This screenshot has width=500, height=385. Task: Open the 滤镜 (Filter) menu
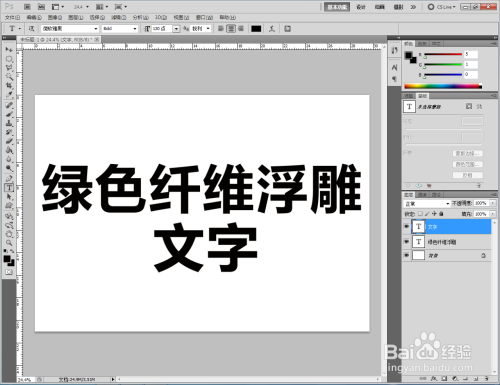(119, 17)
